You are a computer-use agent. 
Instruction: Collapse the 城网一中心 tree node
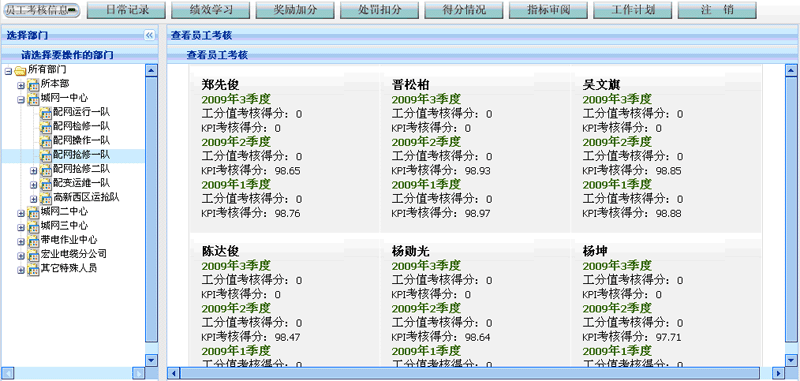[x=21, y=99]
